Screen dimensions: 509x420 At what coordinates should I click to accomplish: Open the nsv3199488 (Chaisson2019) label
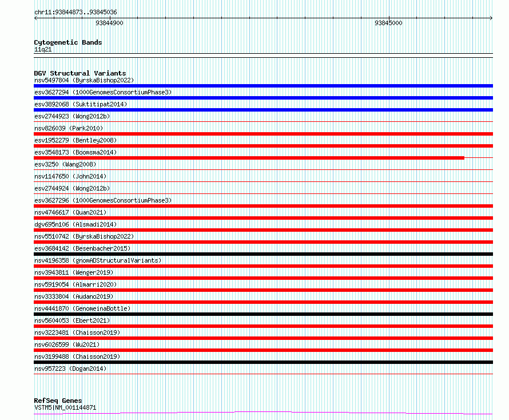pos(77,356)
